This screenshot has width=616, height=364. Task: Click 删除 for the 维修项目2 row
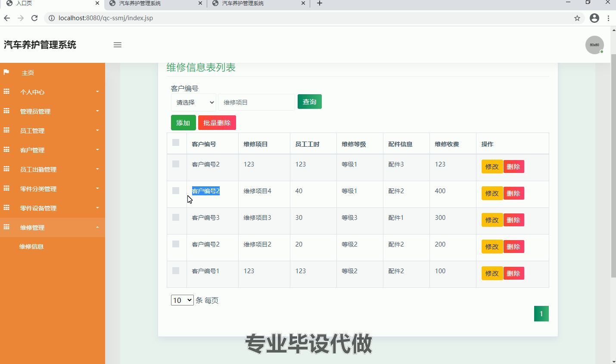pos(513,247)
